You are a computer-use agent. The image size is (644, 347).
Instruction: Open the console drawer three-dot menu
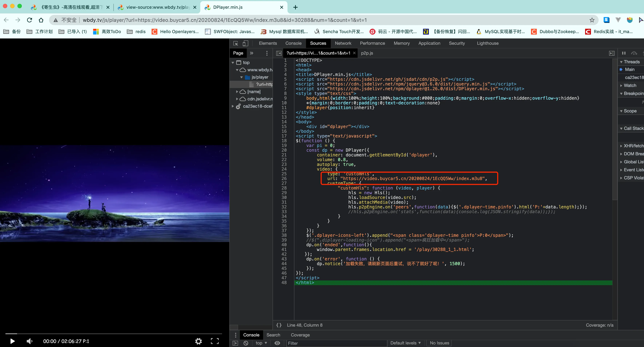pos(236,335)
